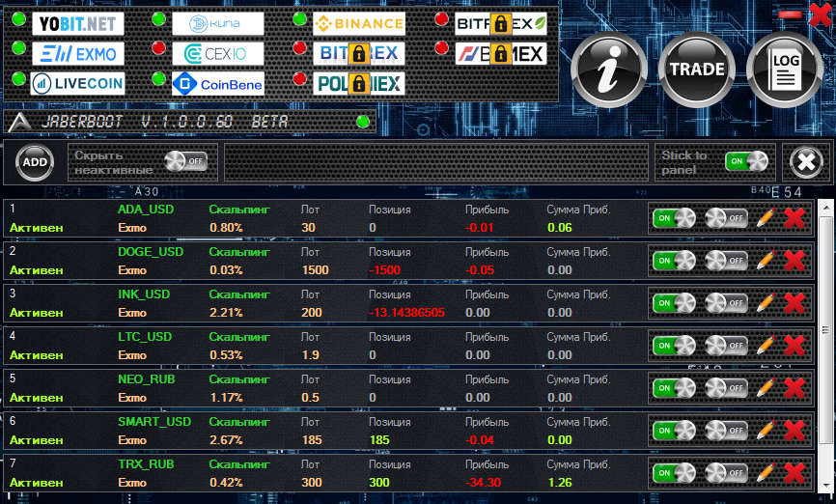Click scrollbar down arrow in strategy list
This screenshot has height=504, width=836.
(825, 486)
